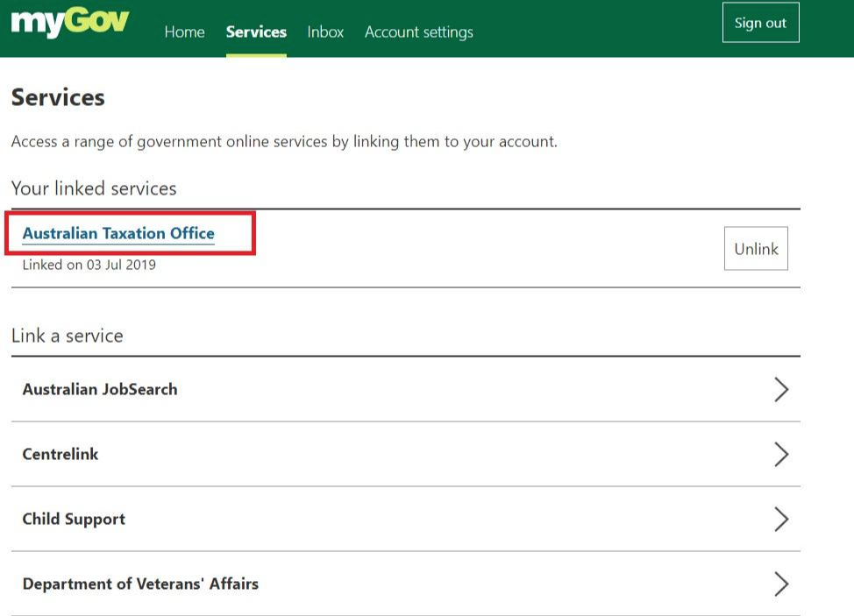Open Account settings tab

pyautogui.click(x=419, y=32)
